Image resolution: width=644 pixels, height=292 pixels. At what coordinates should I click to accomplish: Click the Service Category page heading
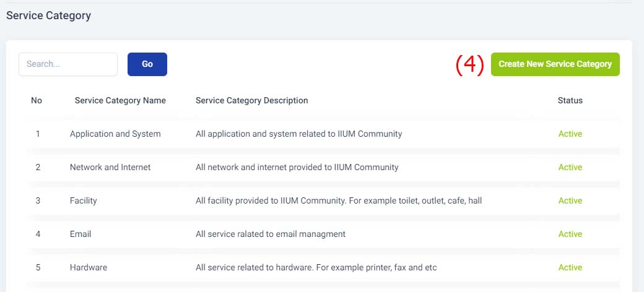48,15
